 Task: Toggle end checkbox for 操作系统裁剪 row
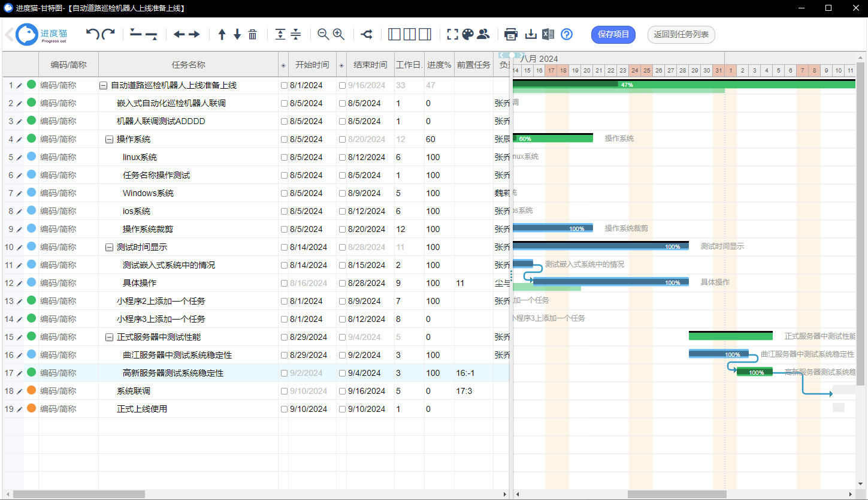(342, 229)
